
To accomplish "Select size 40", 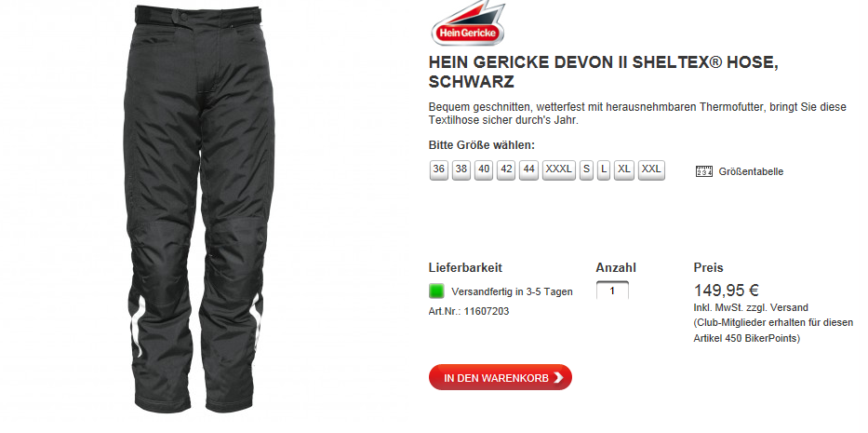I will (x=484, y=169).
